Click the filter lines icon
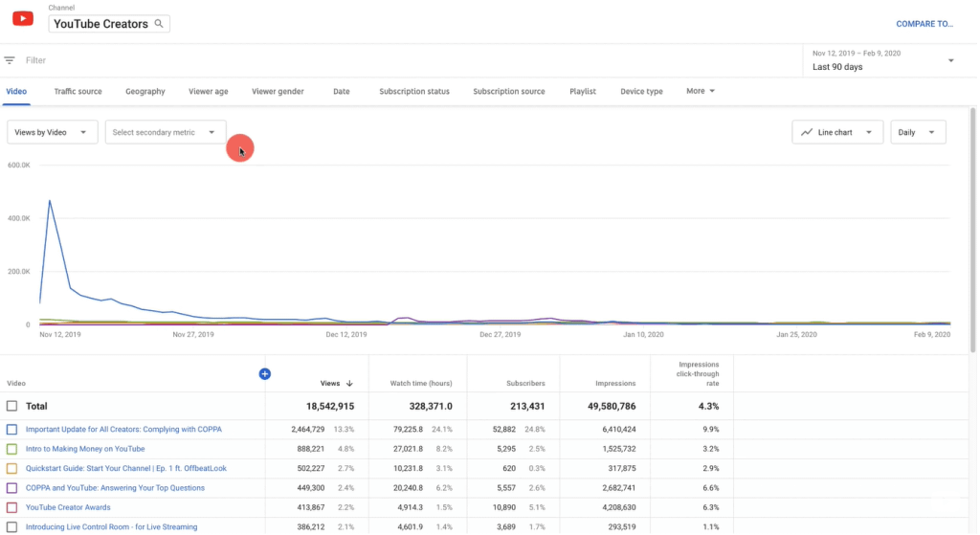This screenshot has height=535, width=980. click(10, 60)
